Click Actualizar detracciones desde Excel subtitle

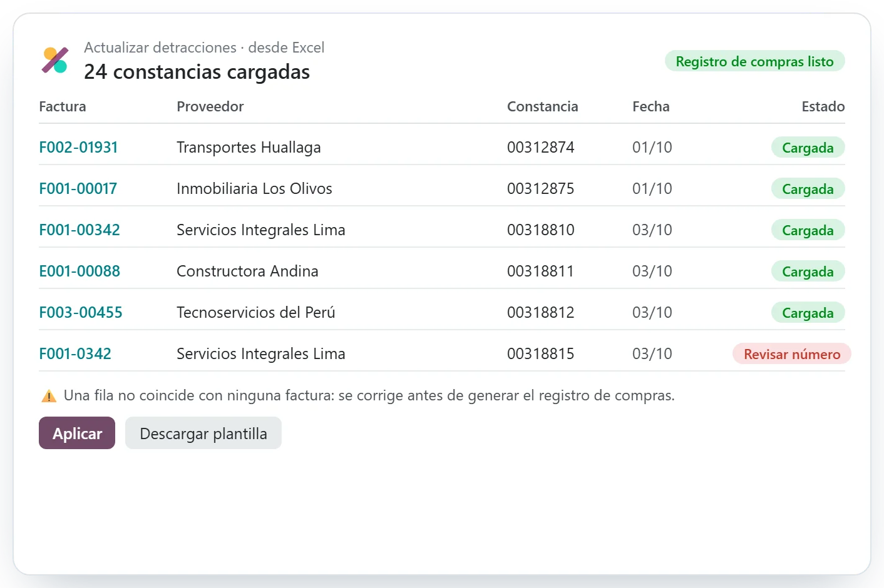click(204, 48)
